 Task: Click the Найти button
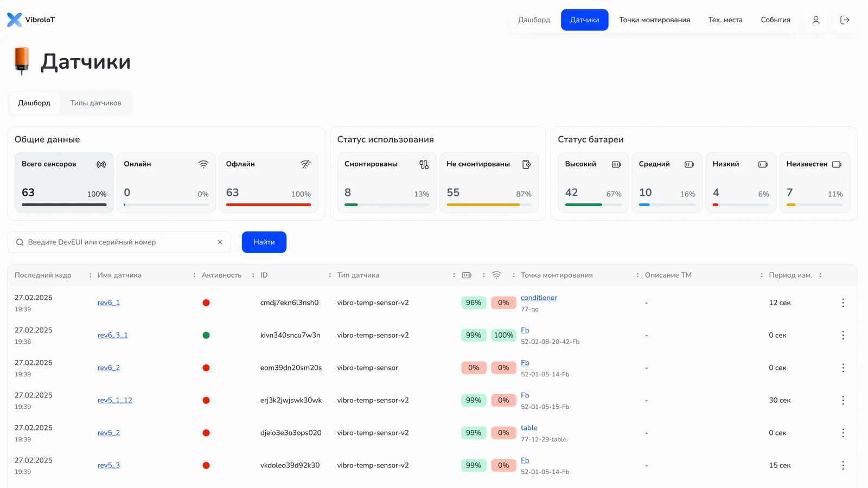264,242
